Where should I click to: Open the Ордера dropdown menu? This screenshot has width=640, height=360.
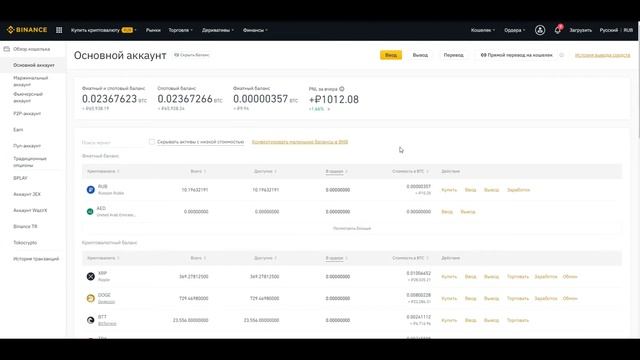pos(514,30)
